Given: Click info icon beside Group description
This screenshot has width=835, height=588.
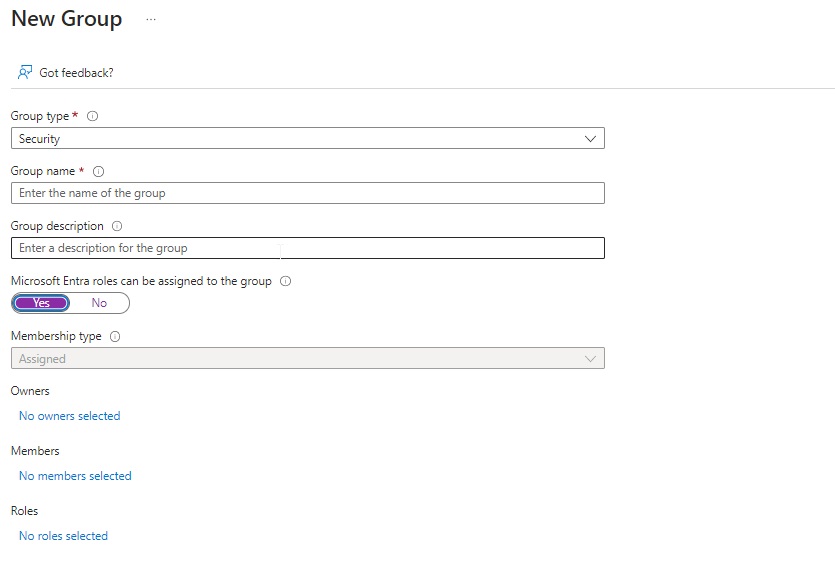Looking at the screenshot, I should coord(117,226).
